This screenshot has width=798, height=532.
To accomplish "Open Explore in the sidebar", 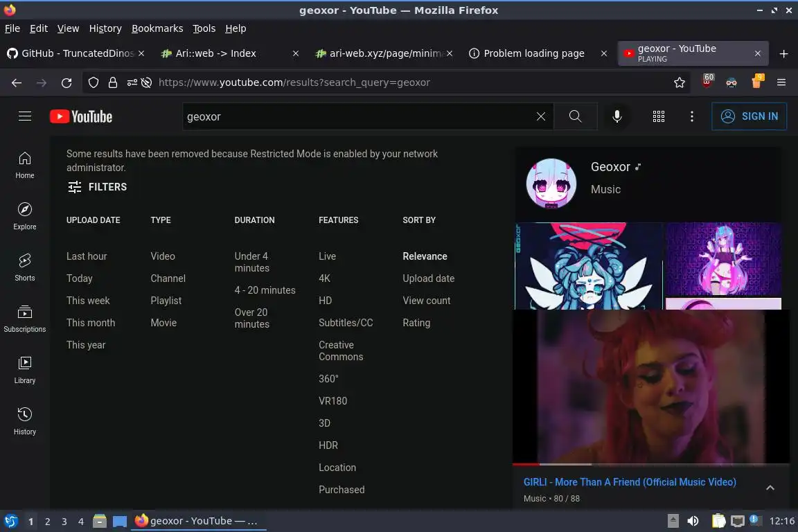I will pyautogui.click(x=24, y=216).
